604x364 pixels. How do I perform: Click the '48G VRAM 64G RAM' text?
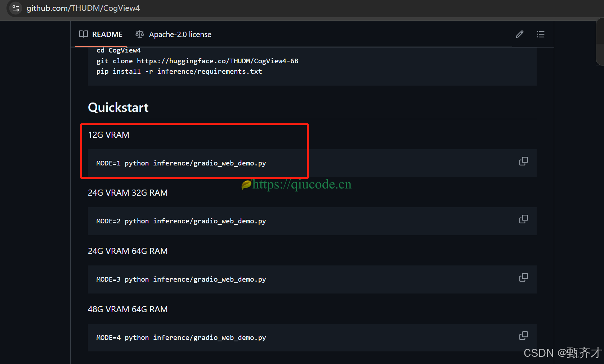128,309
